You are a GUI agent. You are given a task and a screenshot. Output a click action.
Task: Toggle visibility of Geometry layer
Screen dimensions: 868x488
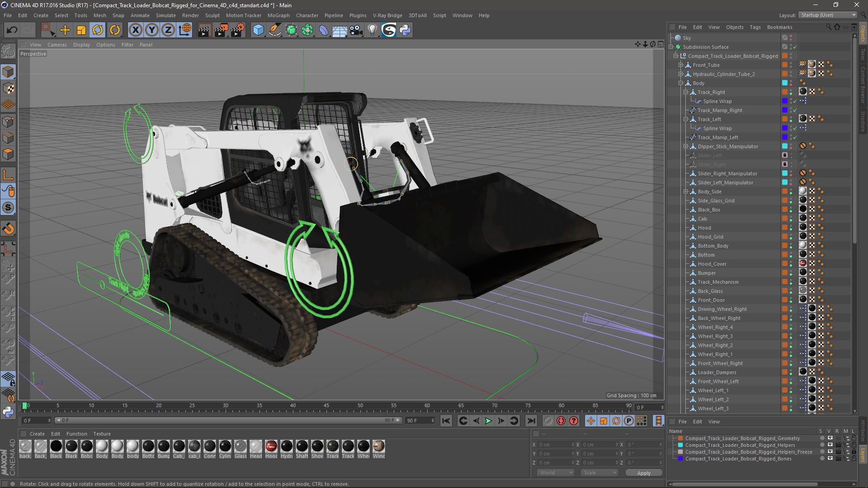pos(830,438)
